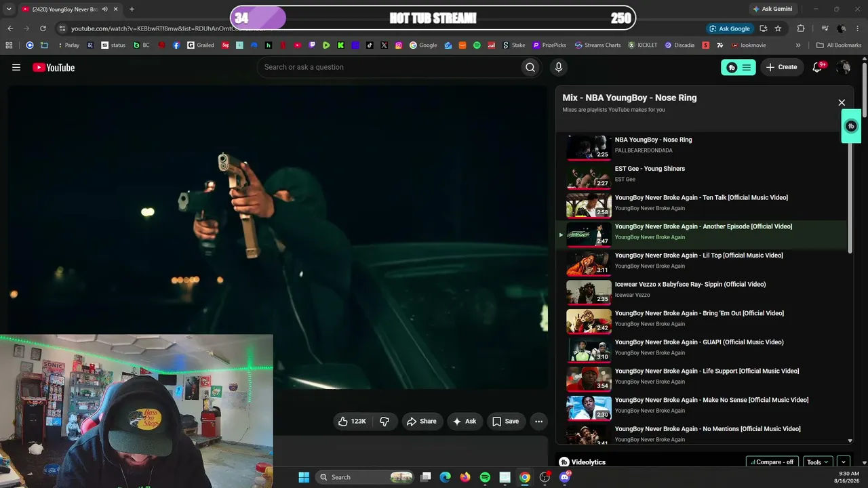Open the X bookmark icon
The image size is (868, 488).
[384, 45]
